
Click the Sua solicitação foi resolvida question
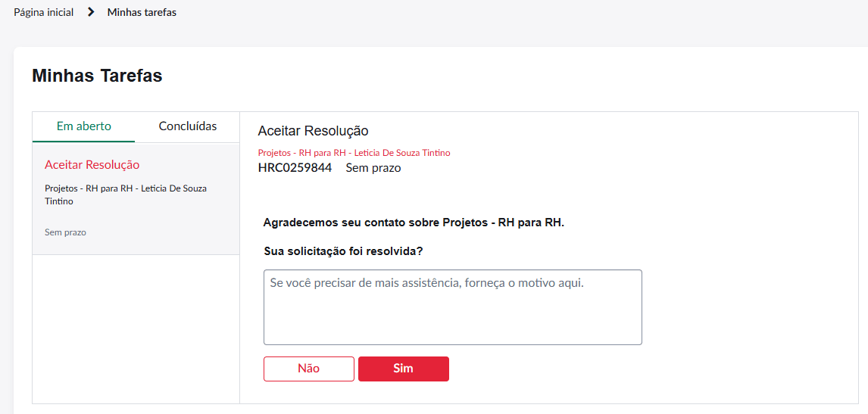pos(344,251)
